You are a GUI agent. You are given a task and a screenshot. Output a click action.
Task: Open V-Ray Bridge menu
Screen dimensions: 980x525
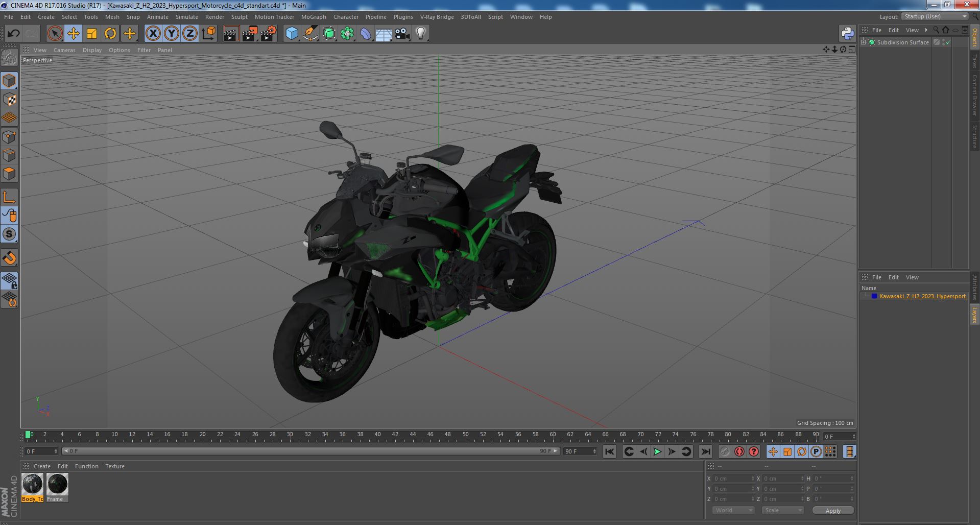coord(437,17)
